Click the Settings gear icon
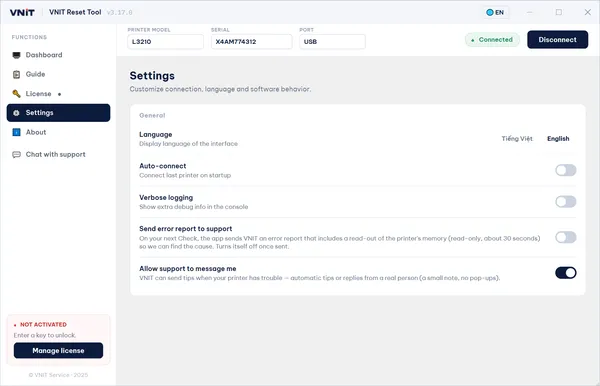This screenshot has height=386, width=600. coord(16,113)
